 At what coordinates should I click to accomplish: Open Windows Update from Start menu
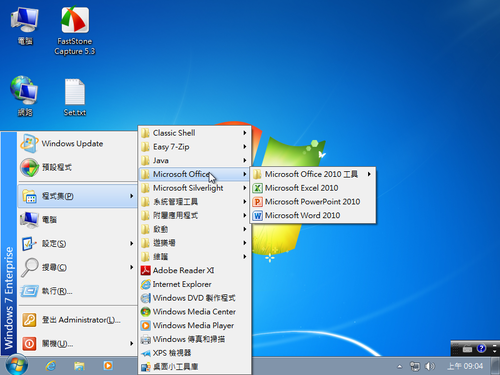[77, 144]
